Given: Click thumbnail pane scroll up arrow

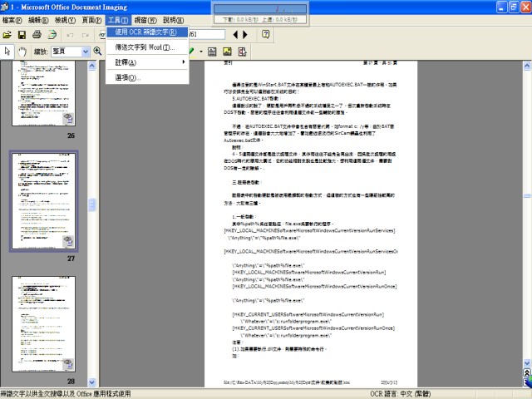Looking at the screenshot, I should (92, 66).
